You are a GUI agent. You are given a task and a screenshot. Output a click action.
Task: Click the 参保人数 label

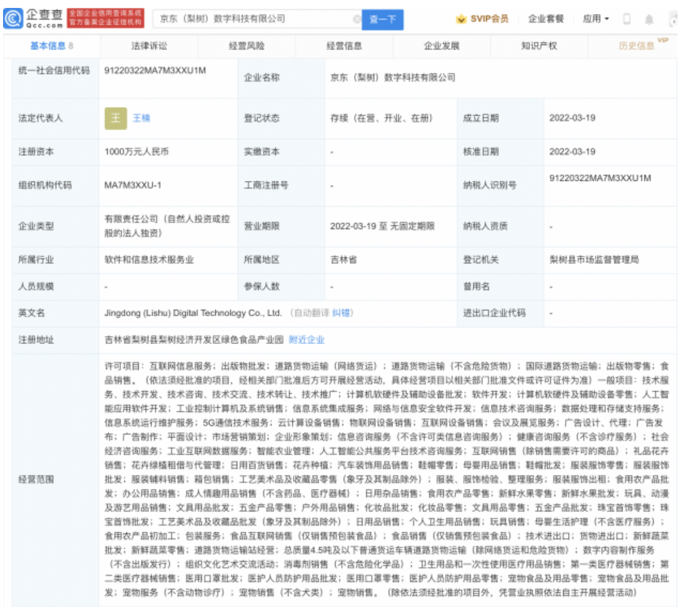262,287
